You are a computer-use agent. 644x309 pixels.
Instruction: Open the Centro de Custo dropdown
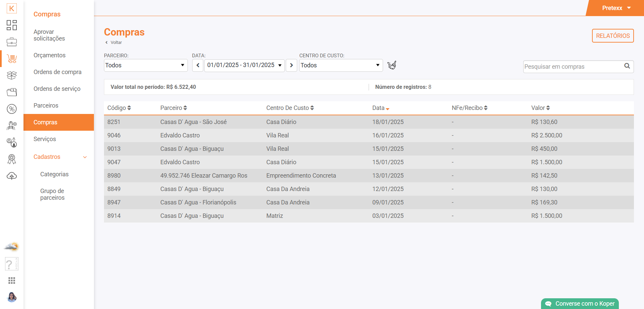[x=341, y=65]
